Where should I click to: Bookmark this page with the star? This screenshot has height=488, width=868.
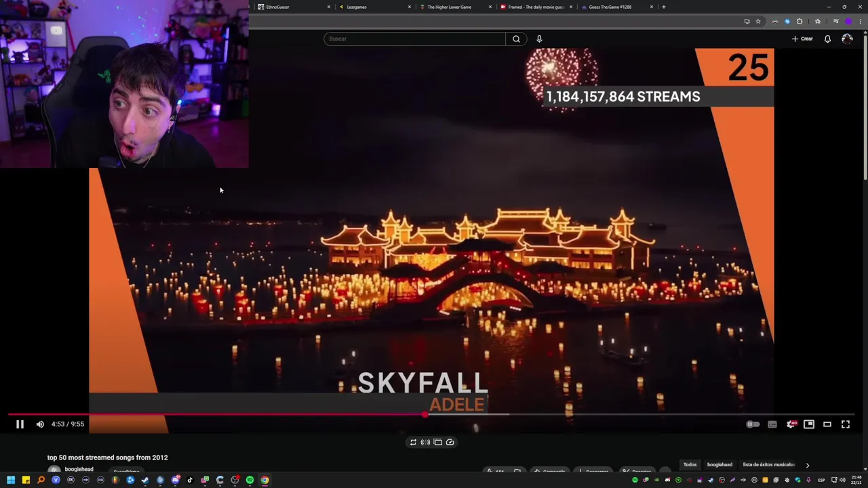[758, 21]
